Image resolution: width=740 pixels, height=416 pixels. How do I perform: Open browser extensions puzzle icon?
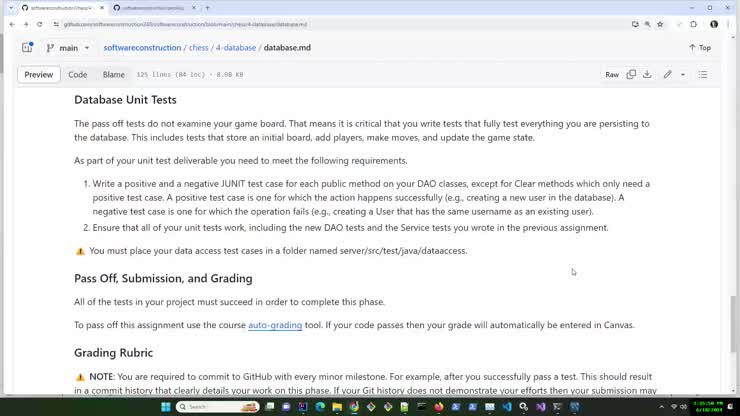693,24
